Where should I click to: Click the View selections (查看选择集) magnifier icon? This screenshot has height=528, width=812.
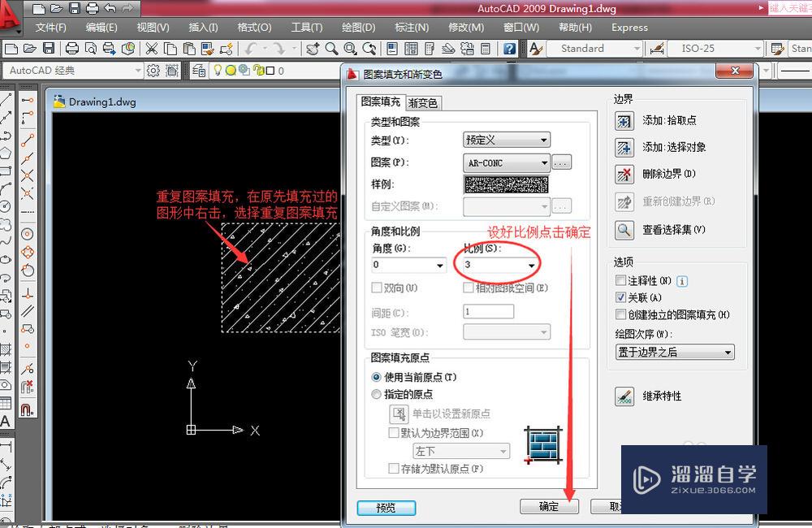coord(624,230)
